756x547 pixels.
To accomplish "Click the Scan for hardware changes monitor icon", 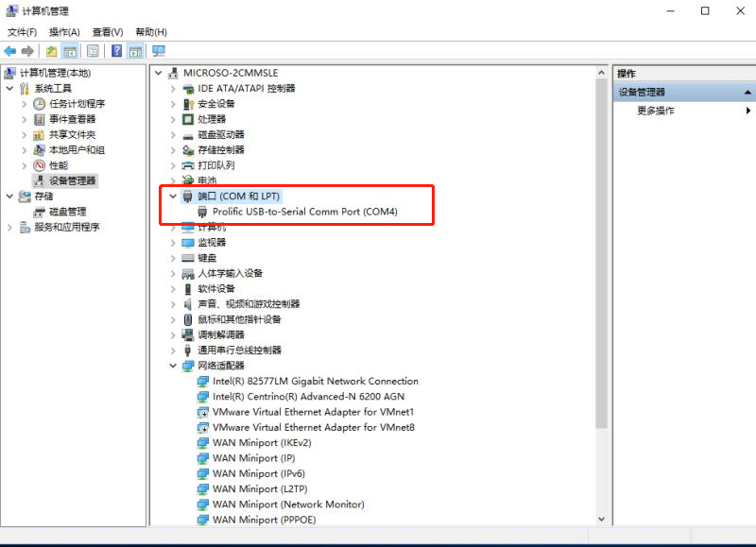I will (x=159, y=51).
